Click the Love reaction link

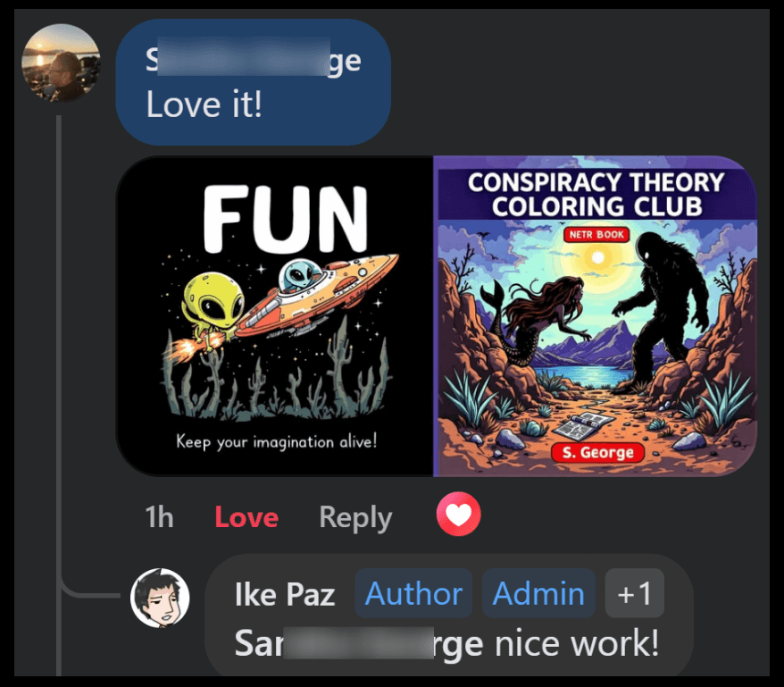pyautogui.click(x=246, y=517)
